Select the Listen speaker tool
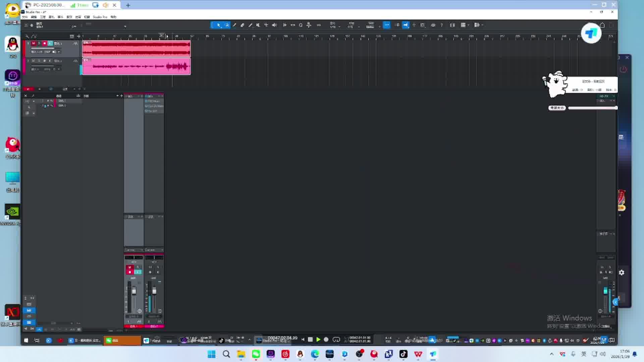 [x=274, y=25]
